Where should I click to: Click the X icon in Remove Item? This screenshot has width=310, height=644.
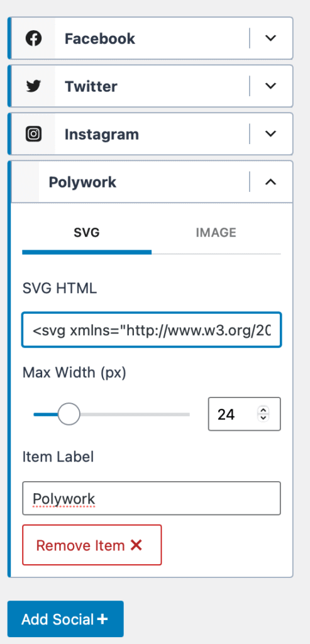[136, 545]
